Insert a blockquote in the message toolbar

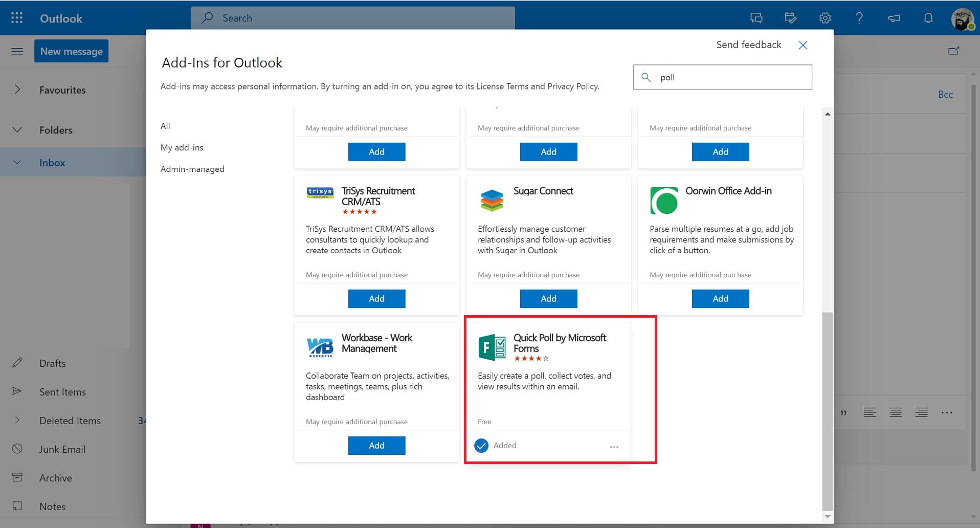pos(844,412)
